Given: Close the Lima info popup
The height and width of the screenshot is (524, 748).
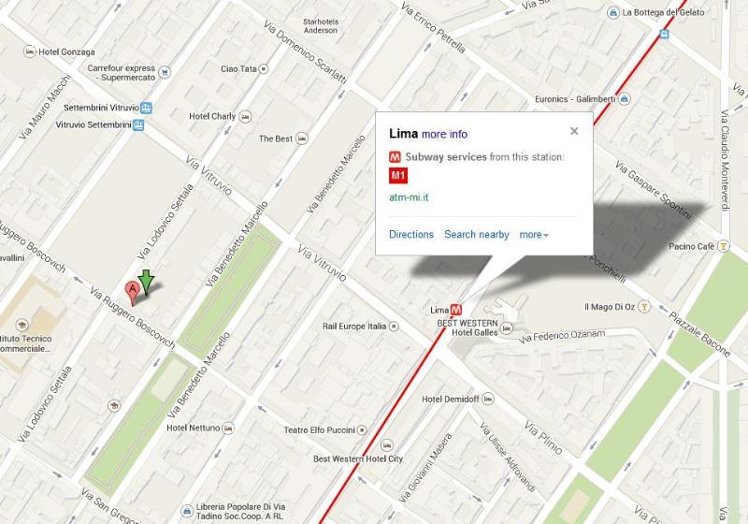Looking at the screenshot, I should click(x=574, y=131).
